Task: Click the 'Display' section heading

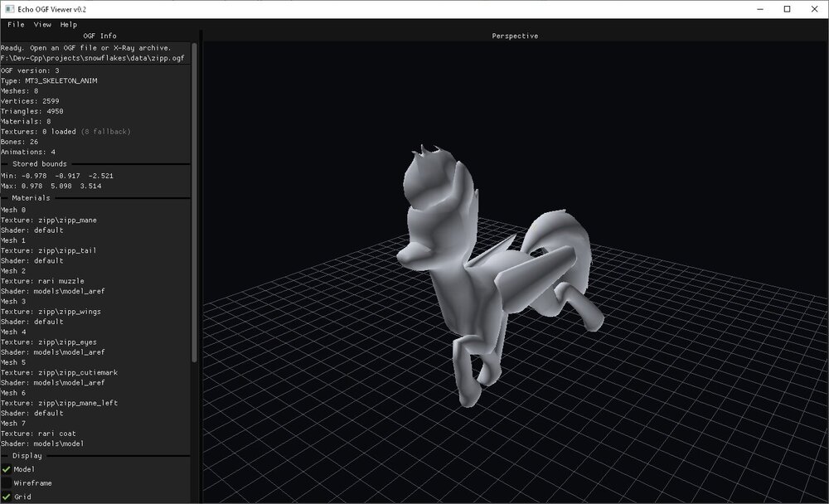Action: (27, 455)
